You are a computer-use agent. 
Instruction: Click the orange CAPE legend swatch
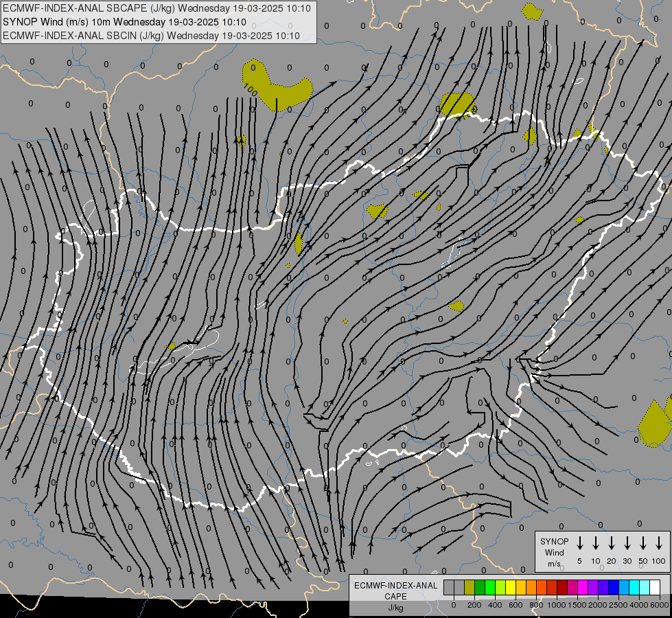(x=531, y=587)
